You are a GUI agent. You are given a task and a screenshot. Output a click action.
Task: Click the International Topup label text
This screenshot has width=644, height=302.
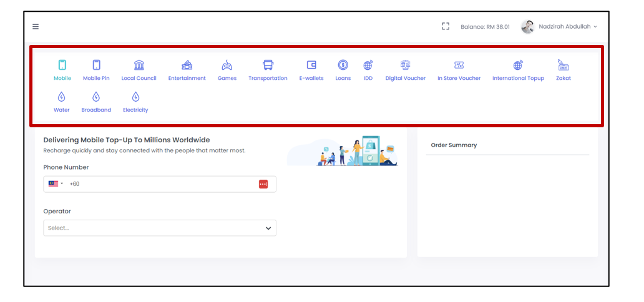click(519, 78)
